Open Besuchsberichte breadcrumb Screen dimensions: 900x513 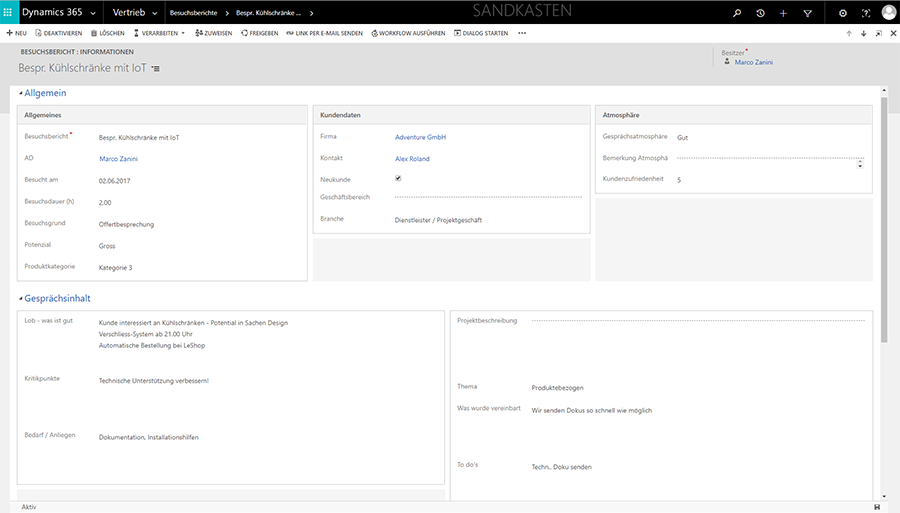click(x=193, y=13)
